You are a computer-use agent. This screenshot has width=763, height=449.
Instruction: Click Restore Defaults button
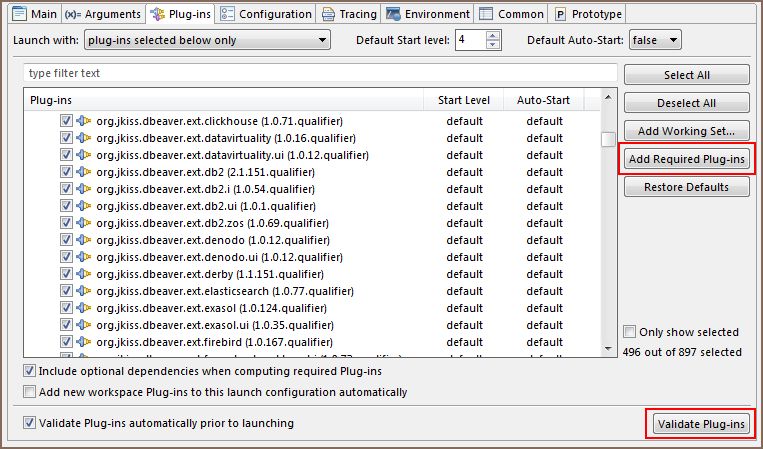pos(687,187)
